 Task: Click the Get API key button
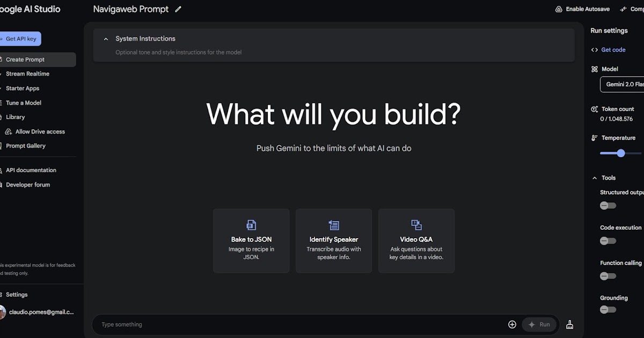tap(20, 39)
